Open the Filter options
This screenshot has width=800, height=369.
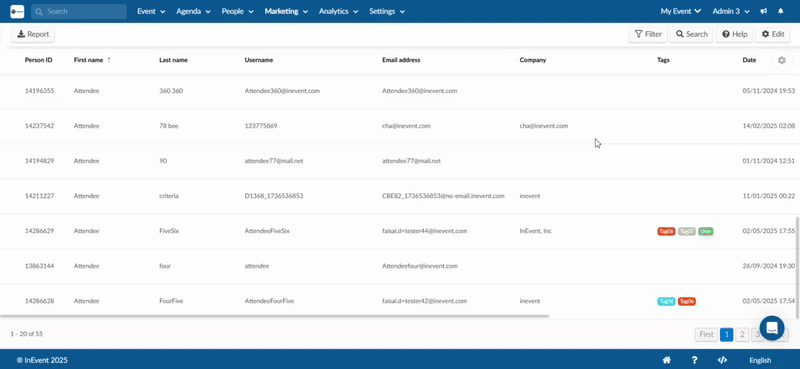648,34
